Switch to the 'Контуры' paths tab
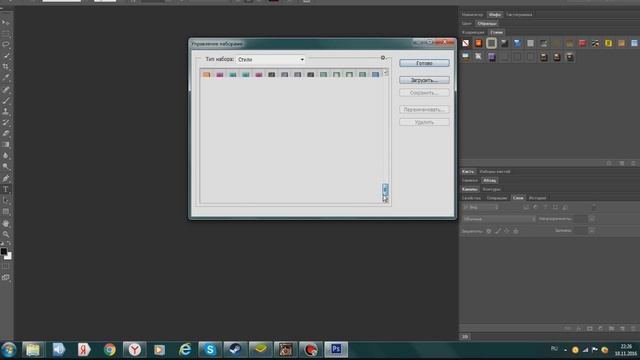The image size is (640, 360). 491,189
